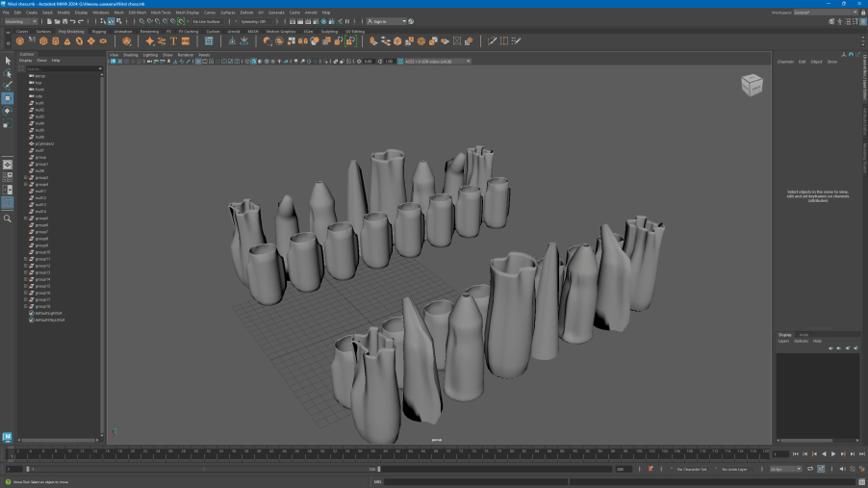Expand group11 in Outliner
This screenshot has height=488, width=868.
pos(25,259)
